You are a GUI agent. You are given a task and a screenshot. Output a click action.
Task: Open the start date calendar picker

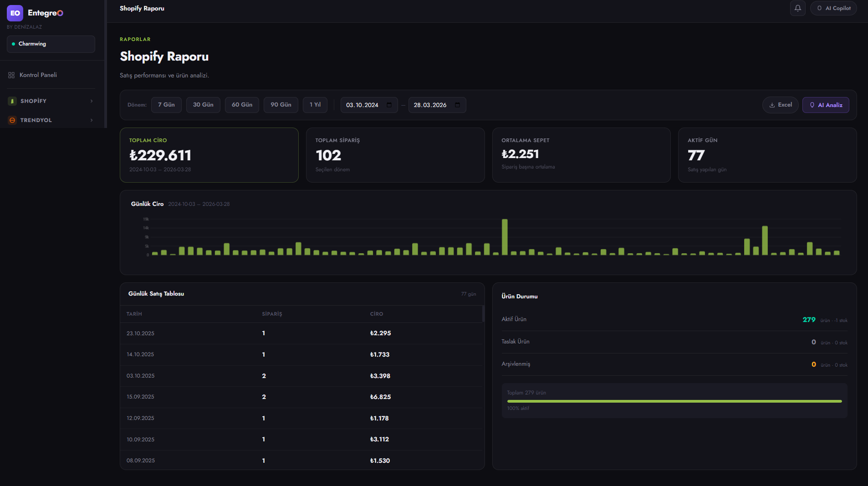point(389,105)
